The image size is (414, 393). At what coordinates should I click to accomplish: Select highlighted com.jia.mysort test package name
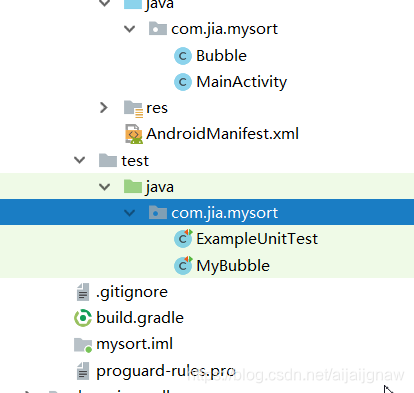(224, 213)
